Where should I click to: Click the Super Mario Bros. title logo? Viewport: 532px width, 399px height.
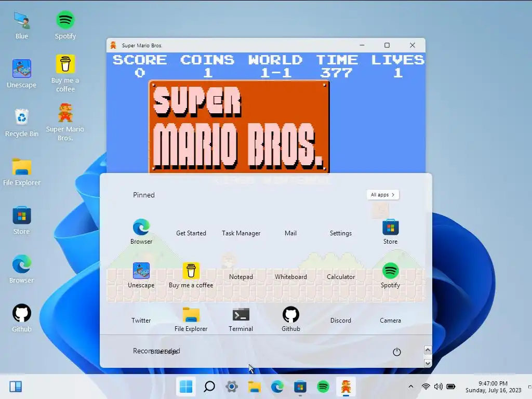239,127
